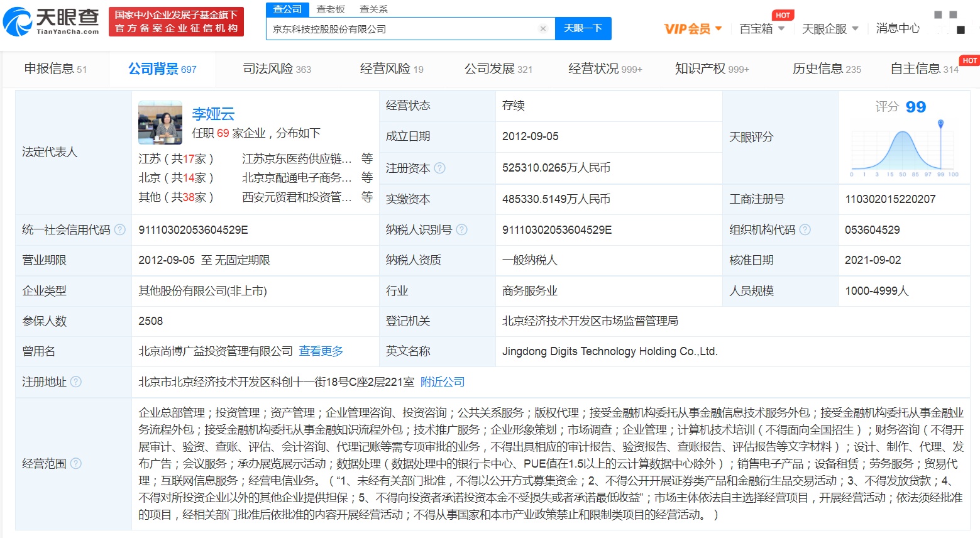Open the 经营状况 tab

click(x=605, y=69)
